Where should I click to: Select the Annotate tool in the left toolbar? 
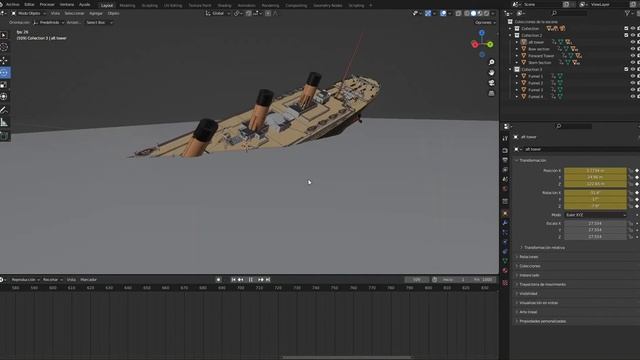[x=4, y=110]
